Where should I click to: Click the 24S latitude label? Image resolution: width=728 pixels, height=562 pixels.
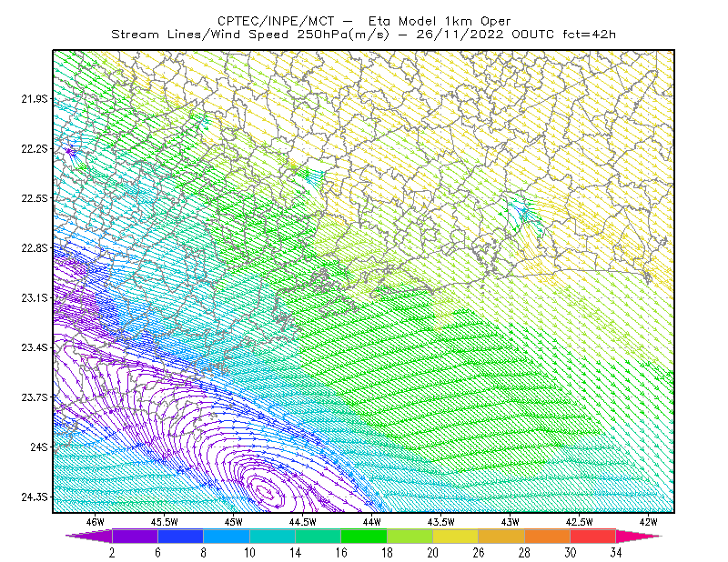point(38,447)
